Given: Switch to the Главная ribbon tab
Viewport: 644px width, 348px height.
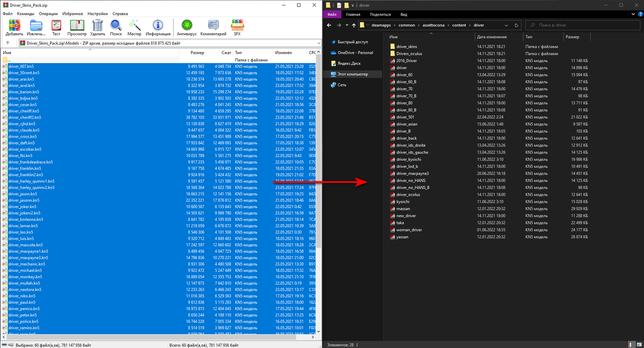Looking at the screenshot, I should [x=353, y=15].
